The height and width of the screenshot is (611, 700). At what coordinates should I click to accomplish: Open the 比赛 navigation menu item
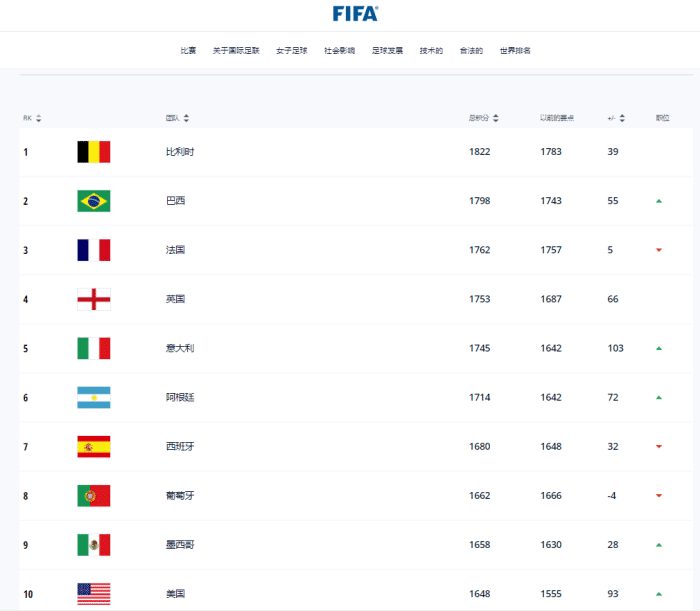pyautogui.click(x=188, y=51)
